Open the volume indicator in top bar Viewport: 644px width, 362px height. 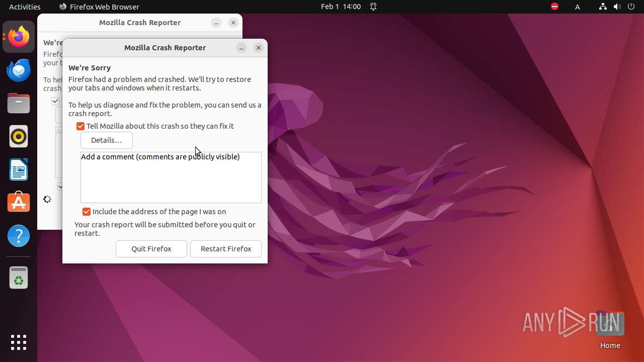pyautogui.click(x=617, y=7)
